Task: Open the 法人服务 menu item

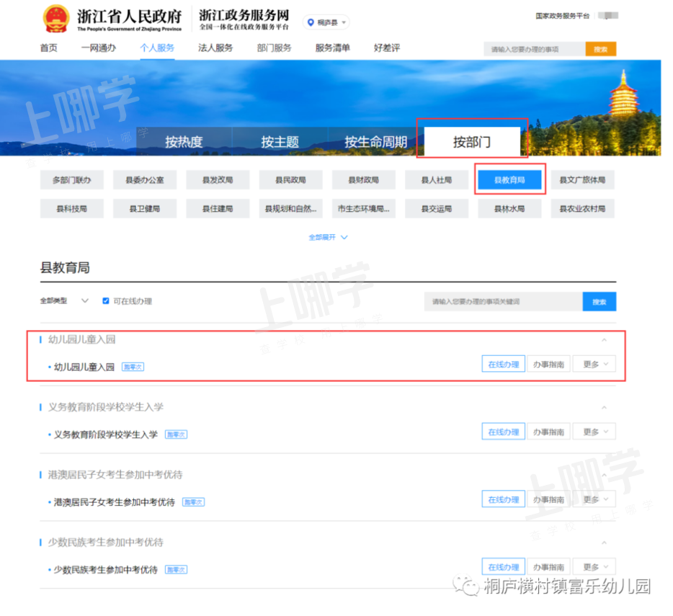Action: [x=215, y=48]
